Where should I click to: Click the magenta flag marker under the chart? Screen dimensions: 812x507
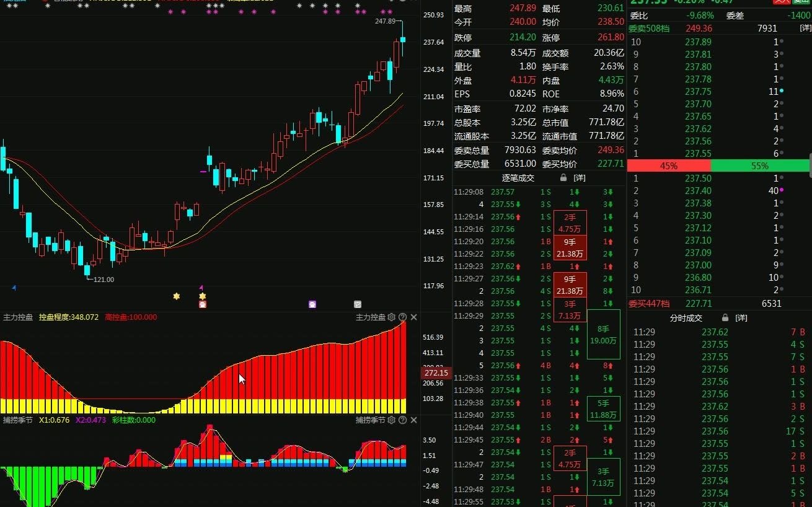201,288
